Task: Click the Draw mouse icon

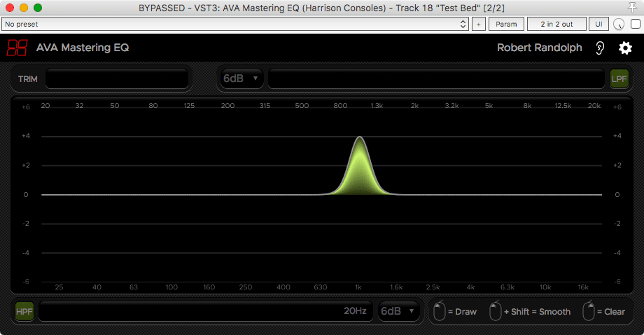Action: tap(439, 311)
